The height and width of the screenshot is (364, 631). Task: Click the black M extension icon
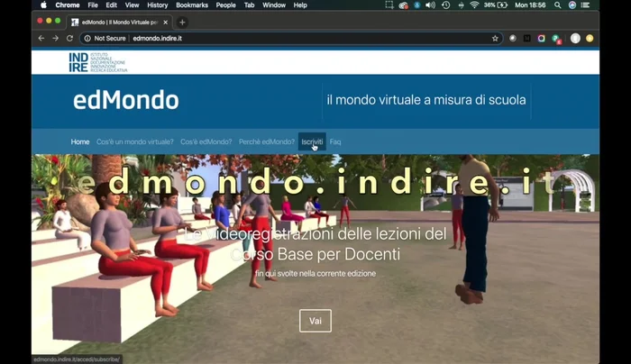pyautogui.click(x=526, y=38)
